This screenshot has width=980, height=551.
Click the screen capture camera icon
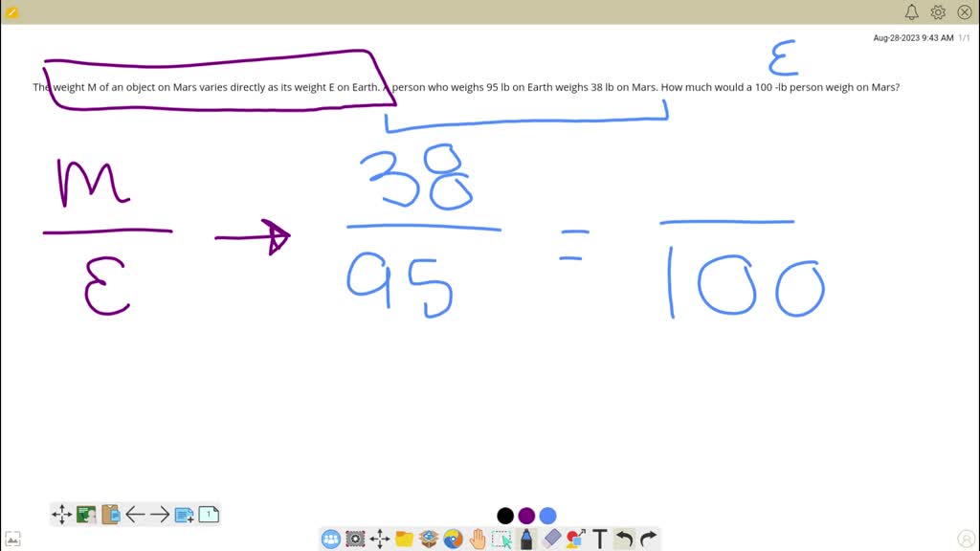[355, 539]
